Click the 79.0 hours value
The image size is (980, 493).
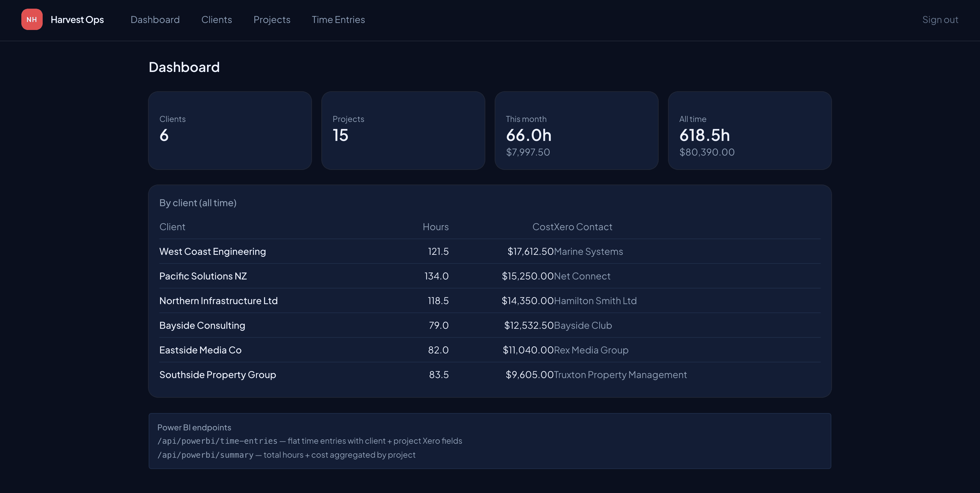(x=439, y=325)
